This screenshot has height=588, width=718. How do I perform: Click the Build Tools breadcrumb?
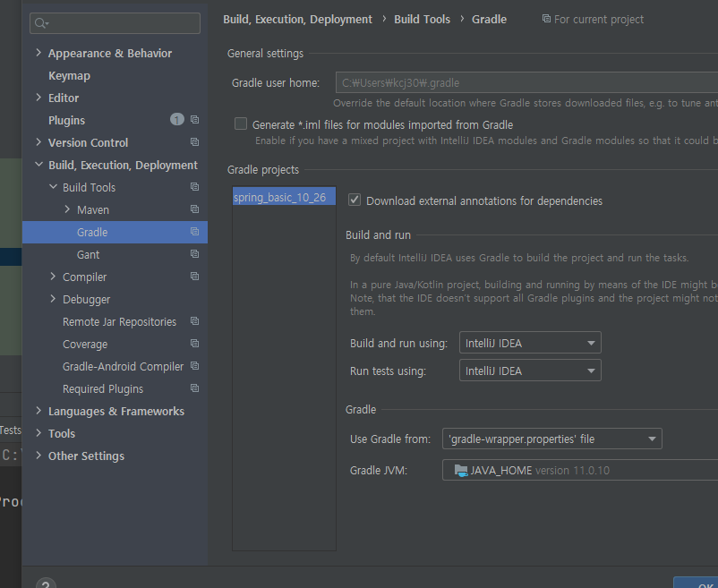pos(423,19)
